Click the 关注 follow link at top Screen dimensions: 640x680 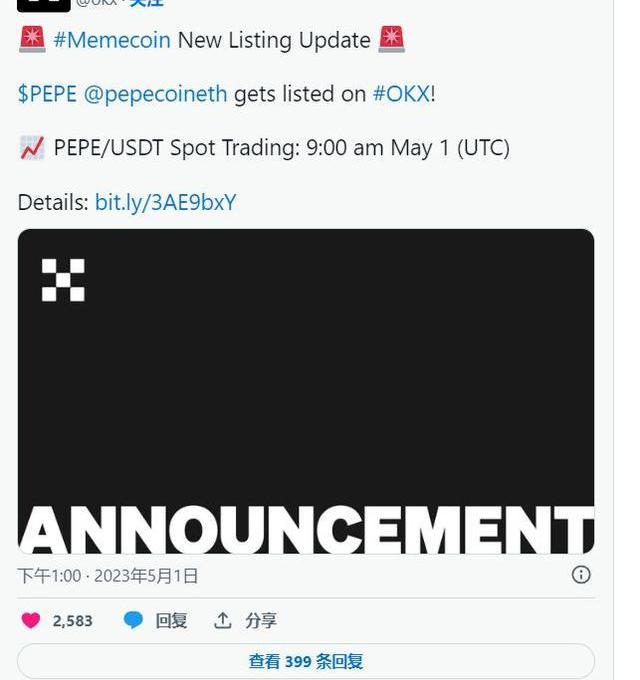146,4
